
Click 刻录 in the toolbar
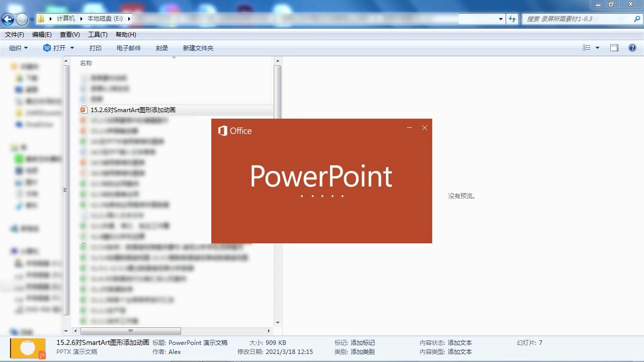coord(162,48)
